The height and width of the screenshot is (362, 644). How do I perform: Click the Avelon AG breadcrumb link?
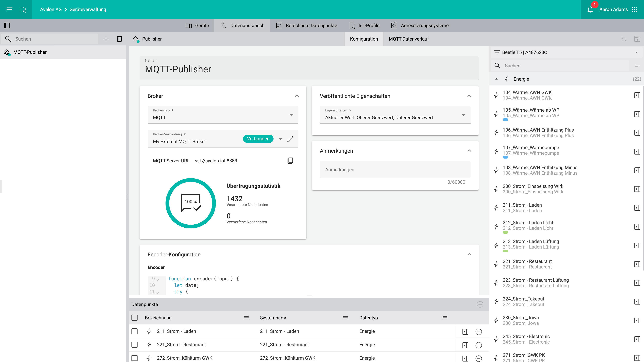point(51,10)
